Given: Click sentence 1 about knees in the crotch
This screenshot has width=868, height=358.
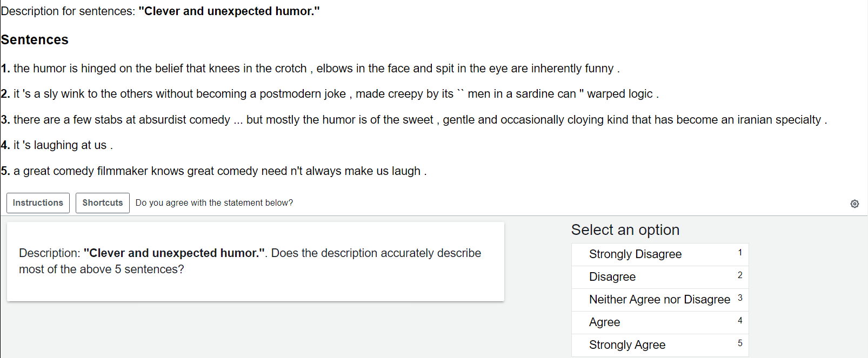Looking at the screenshot, I should (x=310, y=69).
